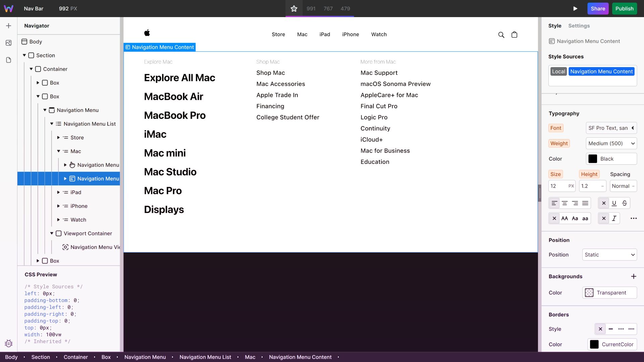Open more typography options with the ellipsis
This screenshot has width=644, height=362.
(634, 218)
